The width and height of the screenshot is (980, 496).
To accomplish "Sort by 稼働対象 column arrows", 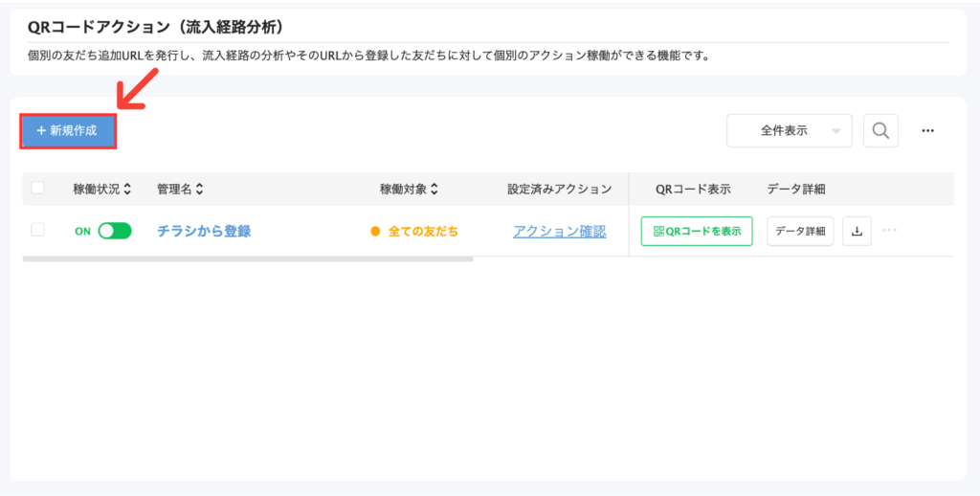I will click(434, 190).
